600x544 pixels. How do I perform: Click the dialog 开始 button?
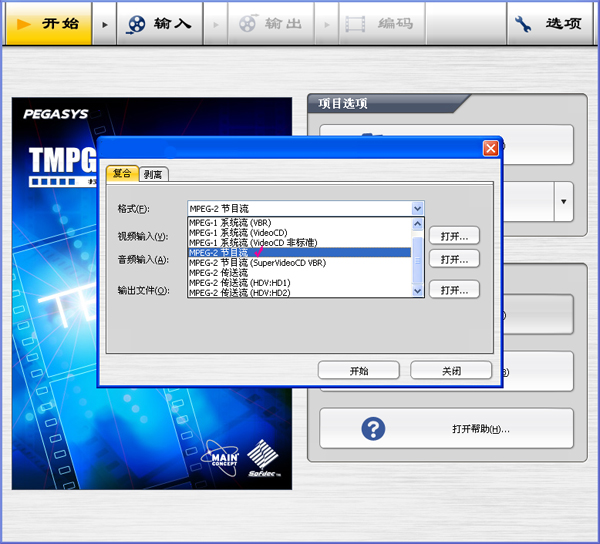click(359, 371)
